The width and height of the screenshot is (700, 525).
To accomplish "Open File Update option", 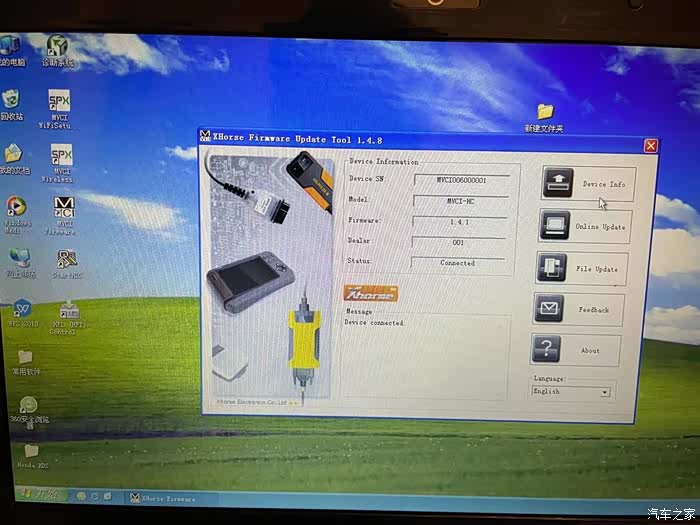I will tap(582, 268).
